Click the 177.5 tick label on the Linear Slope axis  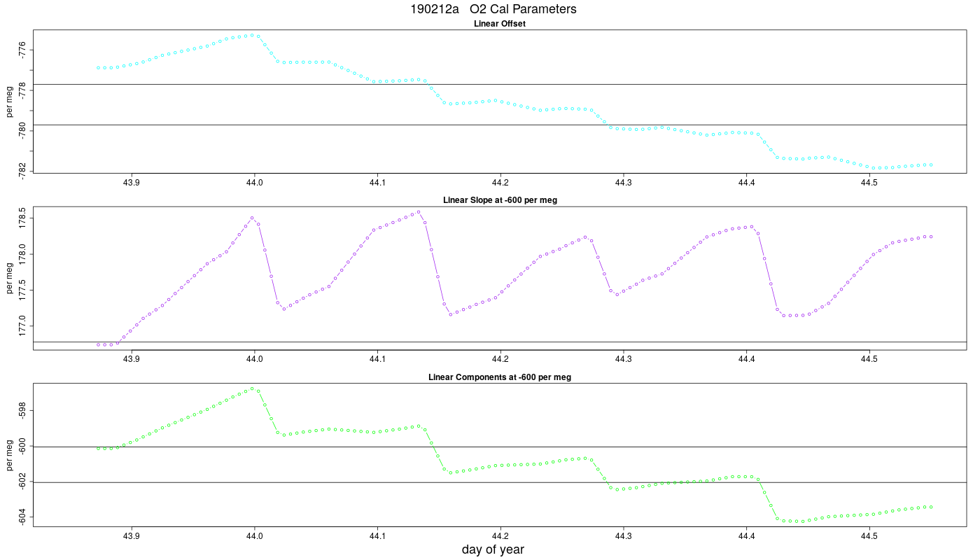[23, 290]
